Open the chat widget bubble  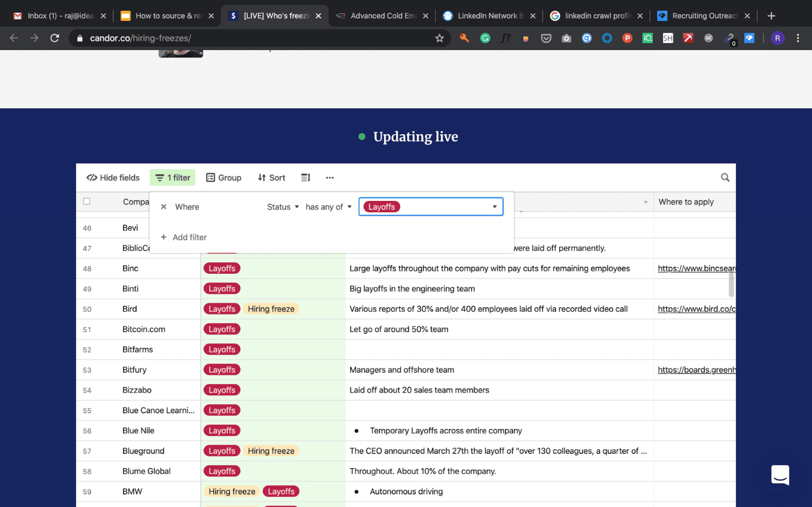(780, 475)
